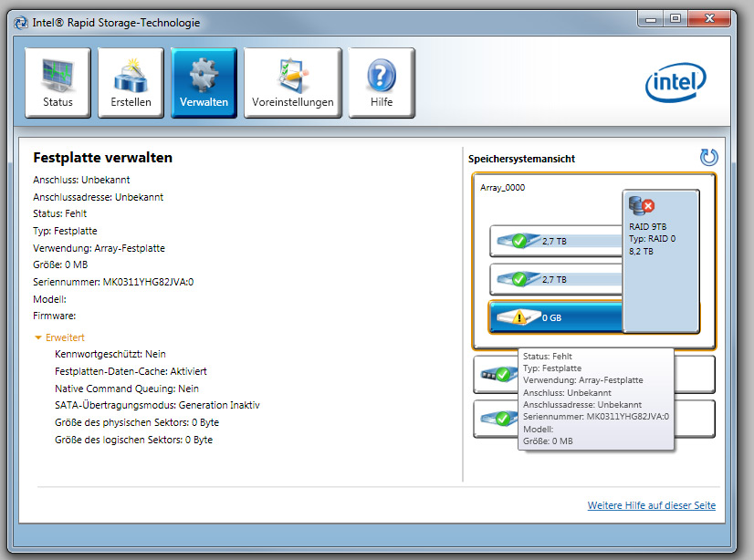Select the first 2,7 TB array disk
The width and height of the screenshot is (754, 560).
(x=556, y=241)
